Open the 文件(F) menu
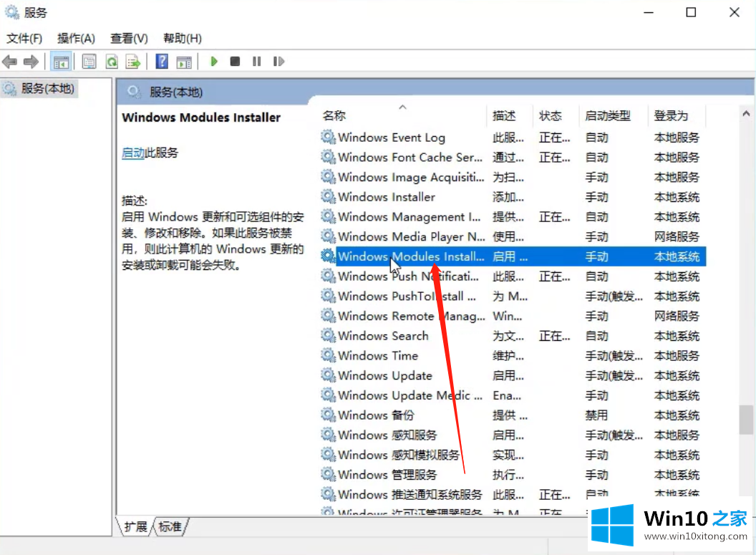Image resolution: width=756 pixels, height=555 pixels. pyautogui.click(x=24, y=38)
